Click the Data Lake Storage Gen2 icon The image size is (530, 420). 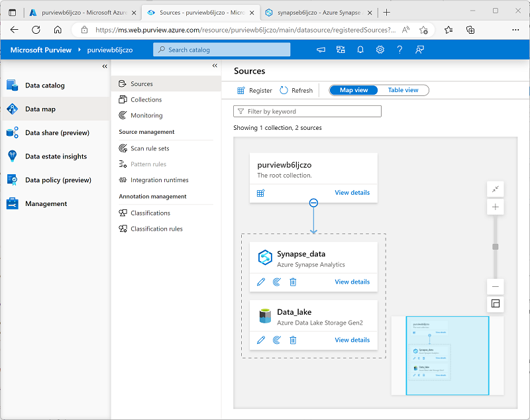[265, 316]
